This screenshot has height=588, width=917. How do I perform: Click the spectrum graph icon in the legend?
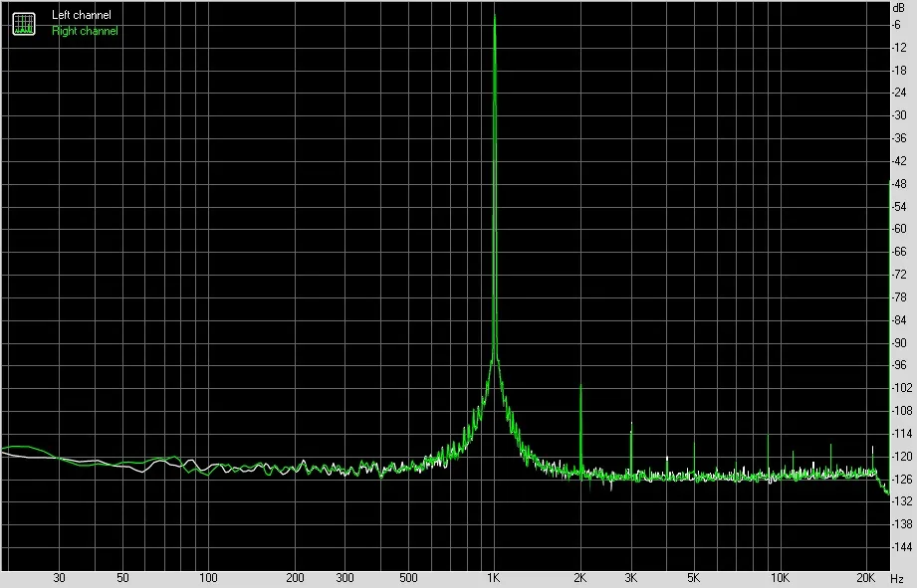pos(24,23)
